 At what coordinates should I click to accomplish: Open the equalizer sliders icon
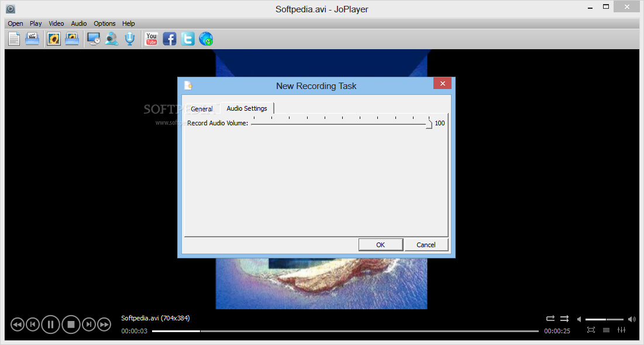pyautogui.click(x=621, y=330)
